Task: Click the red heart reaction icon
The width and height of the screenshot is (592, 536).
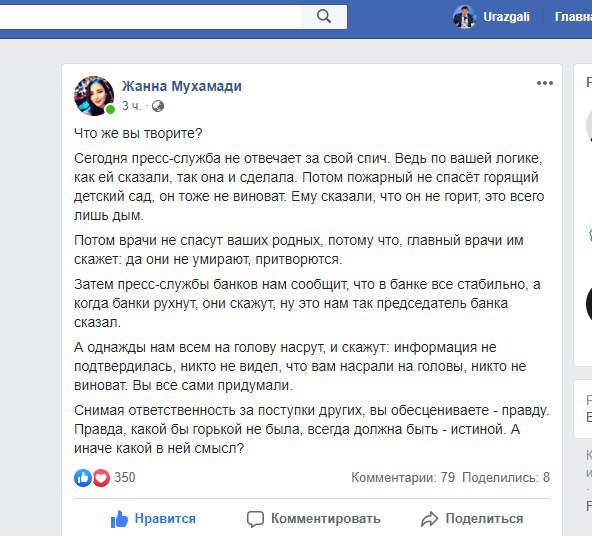Action: click(x=101, y=477)
